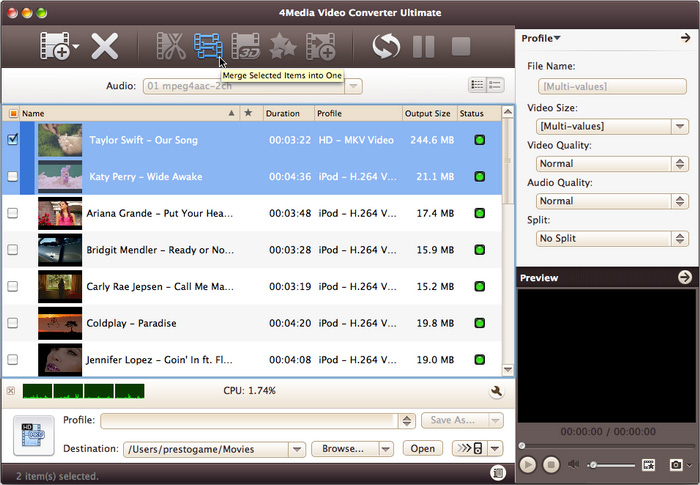Open the Clip (scissors) tool
This screenshot has height=485, width=700.
pyautogui.click(x=171, y=46)
